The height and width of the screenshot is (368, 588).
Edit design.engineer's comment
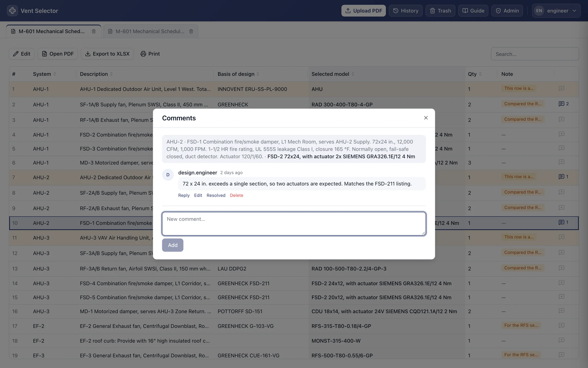tap(198, 195)
